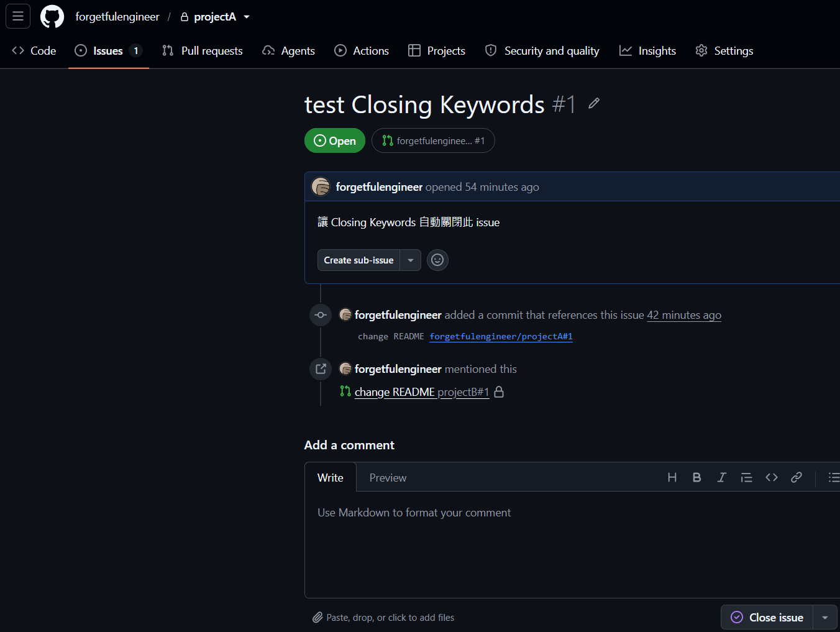Expand Create sub-issue dropdown arrow
The image size is (840, 632).
[x=411, y=260]
